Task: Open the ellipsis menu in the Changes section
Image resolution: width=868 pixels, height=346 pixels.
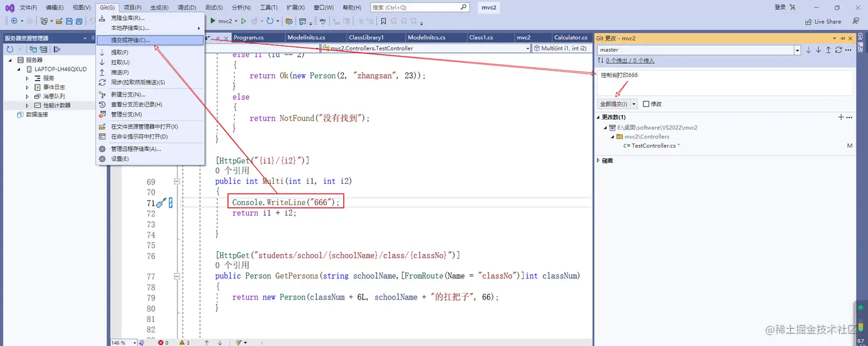Action: click(850, 117)
